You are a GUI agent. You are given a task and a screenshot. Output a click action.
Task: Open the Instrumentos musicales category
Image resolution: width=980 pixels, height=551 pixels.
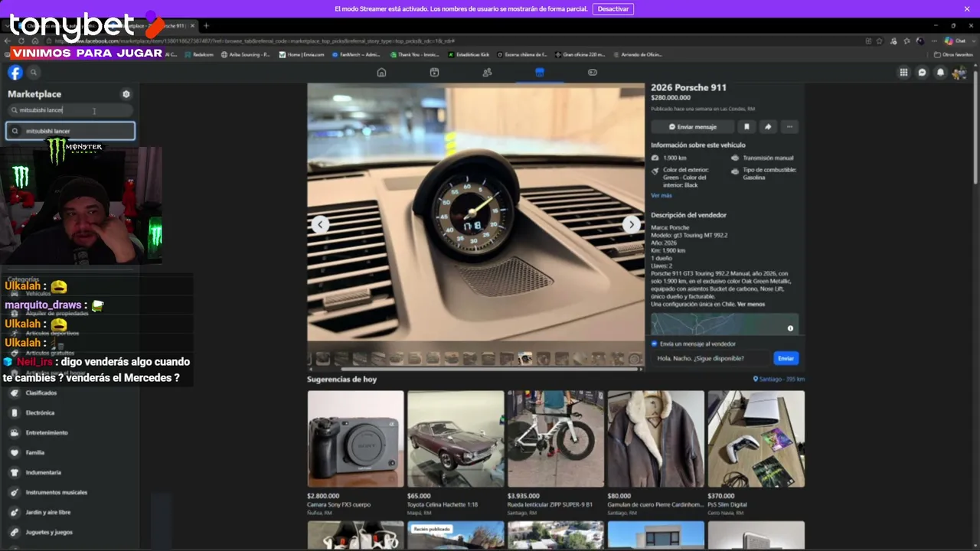(70, 493)
